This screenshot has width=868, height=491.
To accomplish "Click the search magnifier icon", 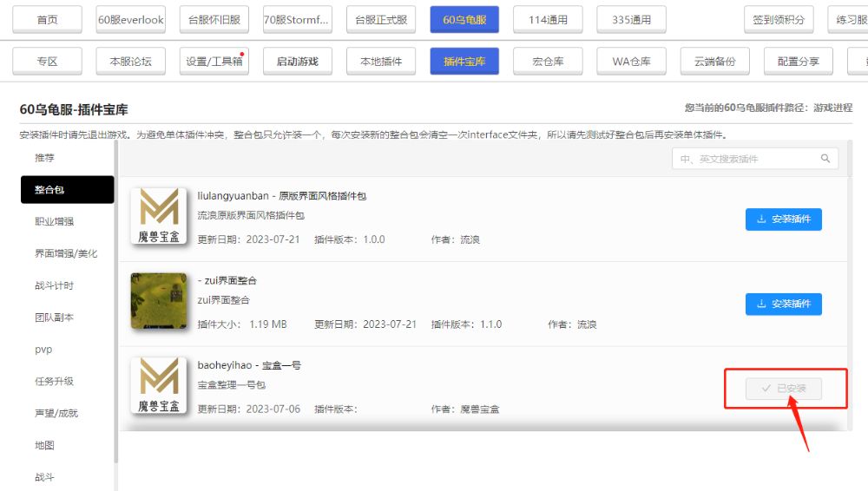I will (825, 159).
